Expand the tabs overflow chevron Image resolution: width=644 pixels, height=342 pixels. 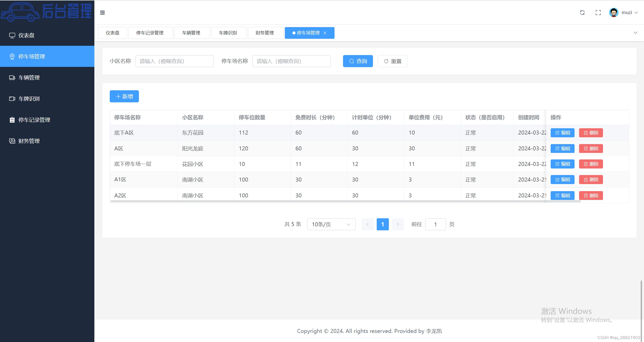635,33
